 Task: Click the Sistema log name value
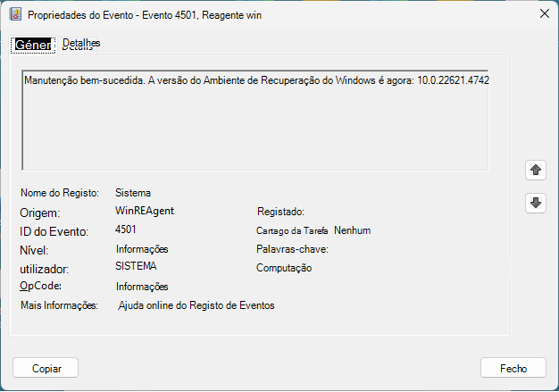coord(133,193)
